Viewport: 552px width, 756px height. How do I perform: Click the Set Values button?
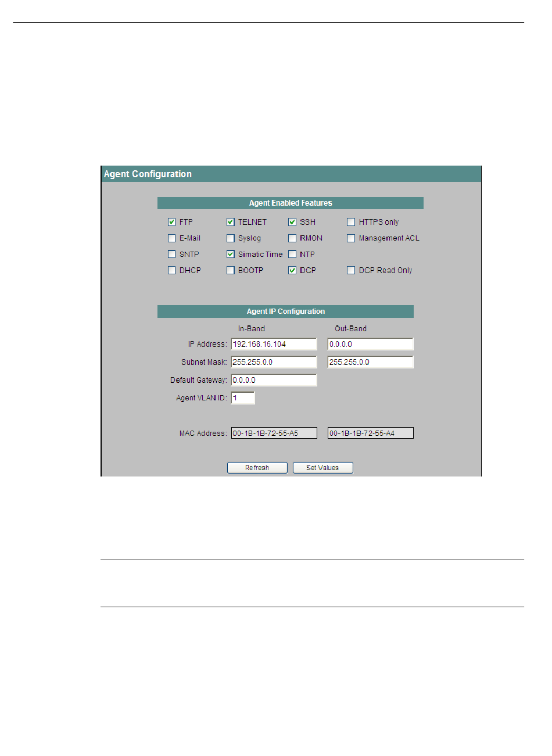tap(323, 468)
